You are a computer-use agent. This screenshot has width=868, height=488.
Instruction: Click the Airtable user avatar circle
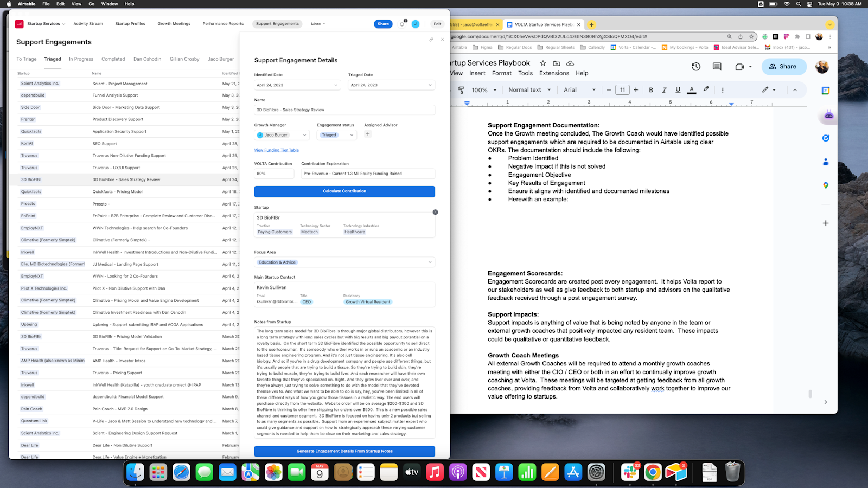click(416, 24)
